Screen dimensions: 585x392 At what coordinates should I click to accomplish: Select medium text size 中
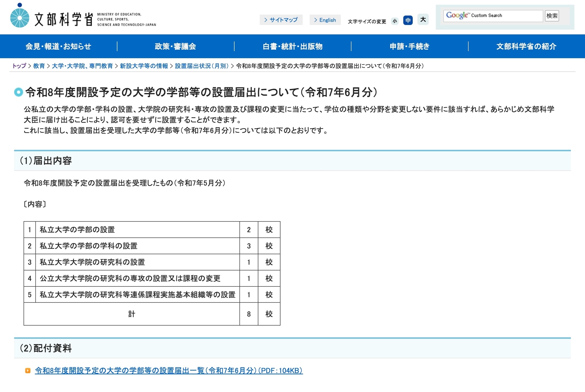click(x=408, y=21)
